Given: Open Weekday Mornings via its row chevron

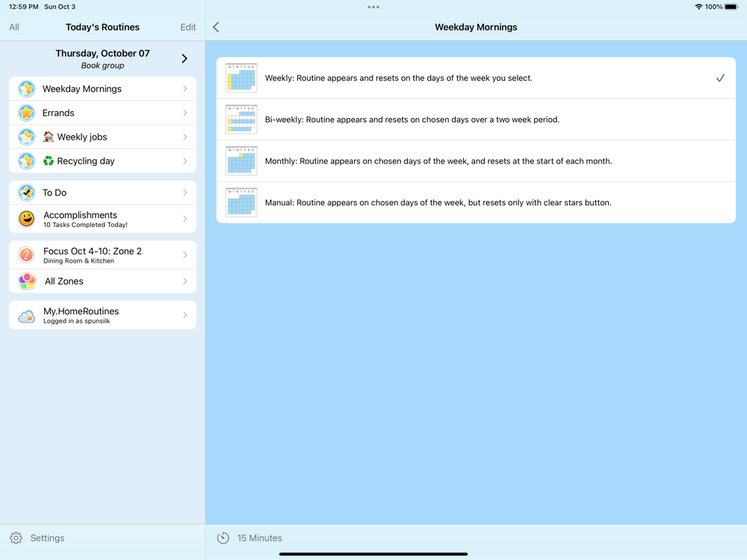Looking at the screenshot, I should 185,89.
